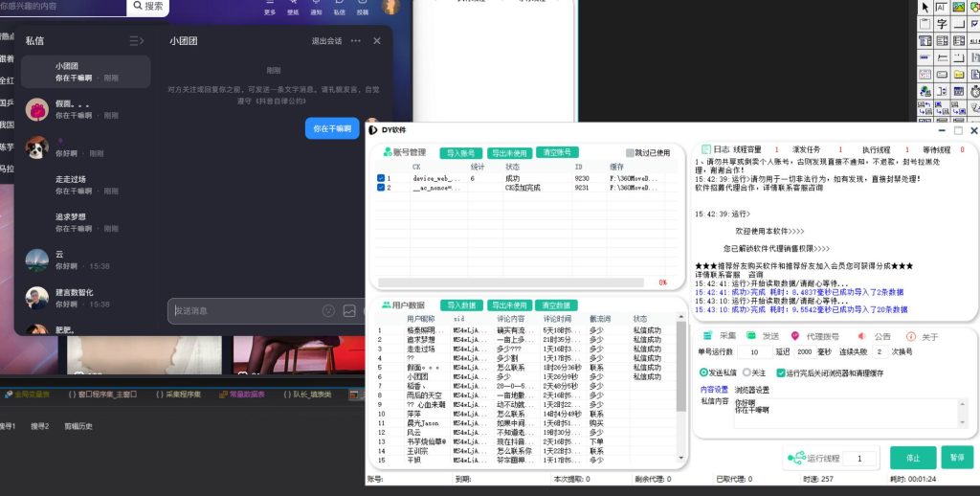Click the DY软件 logo icon in title bar

pos(372,130)
